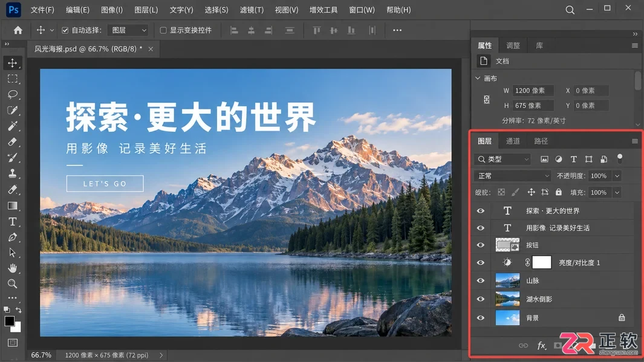Select the Move tool in the toolbar

(12, 63)
